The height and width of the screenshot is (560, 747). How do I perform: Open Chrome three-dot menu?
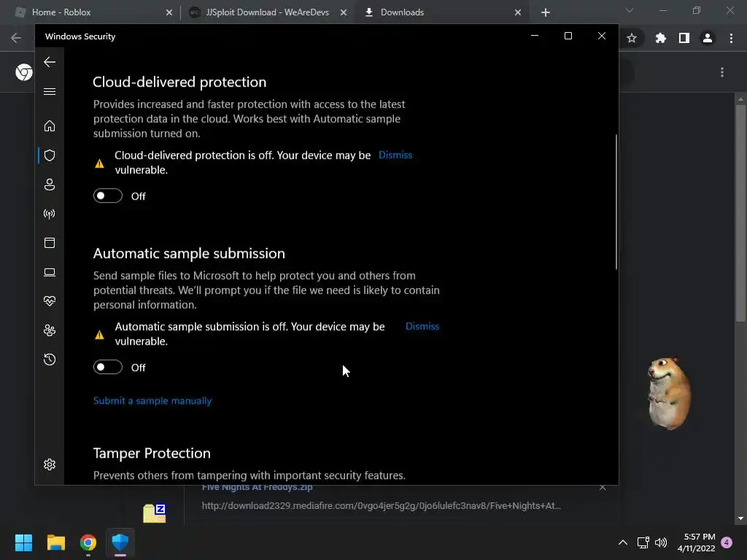(x=731, y=38)
